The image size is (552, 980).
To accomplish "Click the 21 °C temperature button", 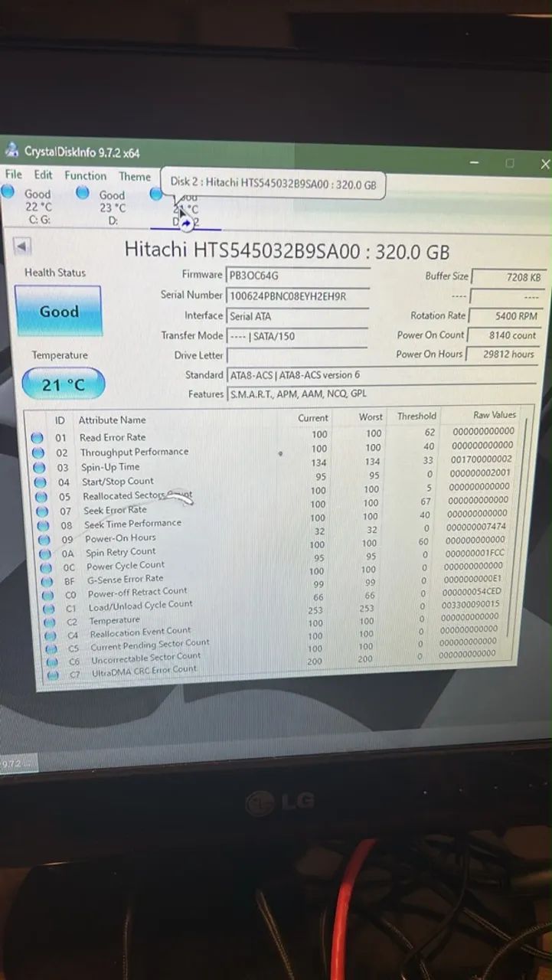I will pos(63,384).
